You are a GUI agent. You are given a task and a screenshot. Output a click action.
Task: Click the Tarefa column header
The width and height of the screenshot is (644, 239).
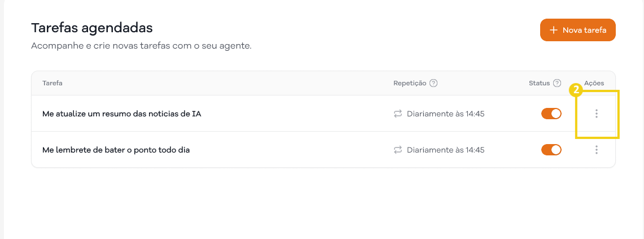[x=52, y=83]
